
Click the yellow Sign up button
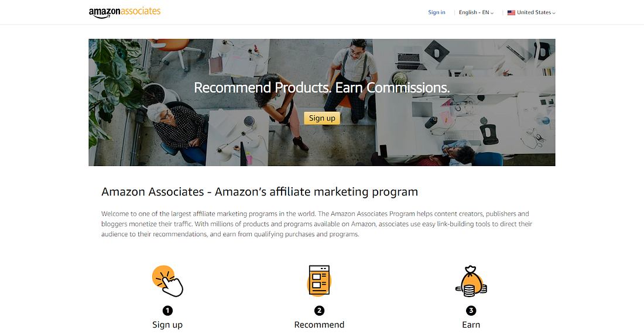point(322,118)
